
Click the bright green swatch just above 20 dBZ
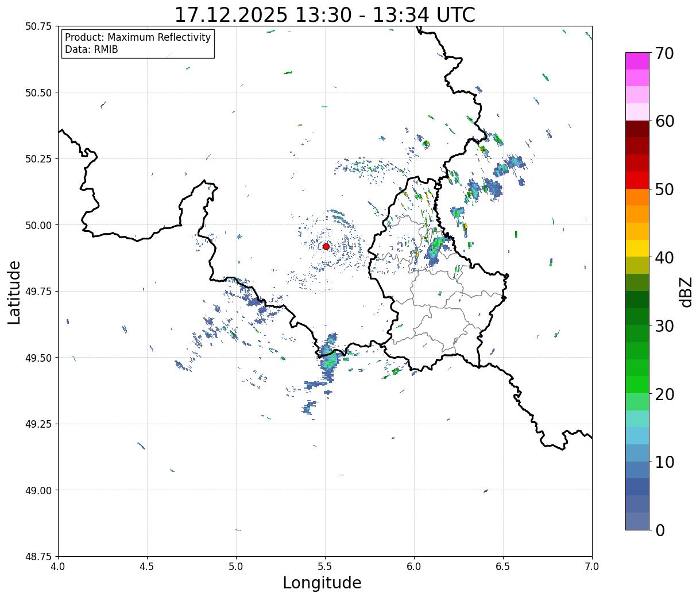tap(637, 385)
